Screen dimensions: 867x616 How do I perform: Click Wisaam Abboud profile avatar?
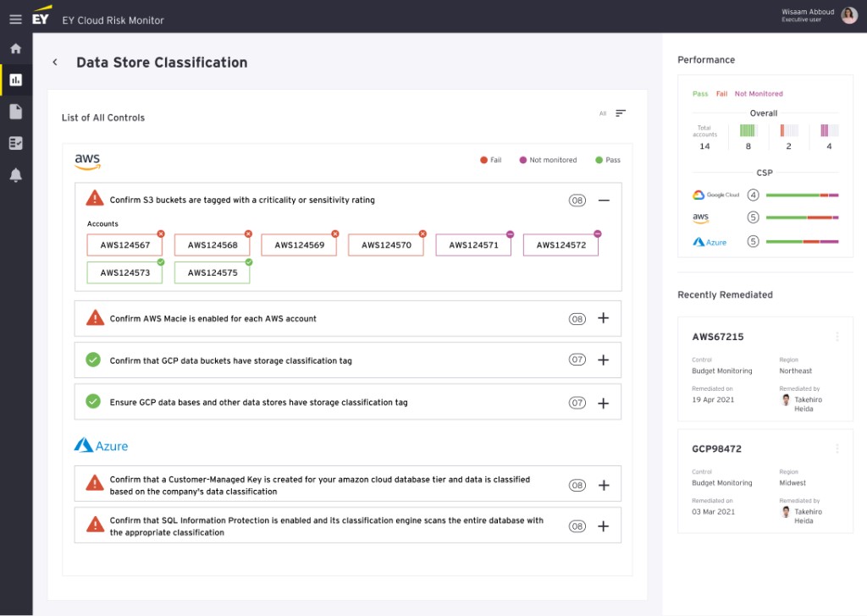click(x=849, y=15)
